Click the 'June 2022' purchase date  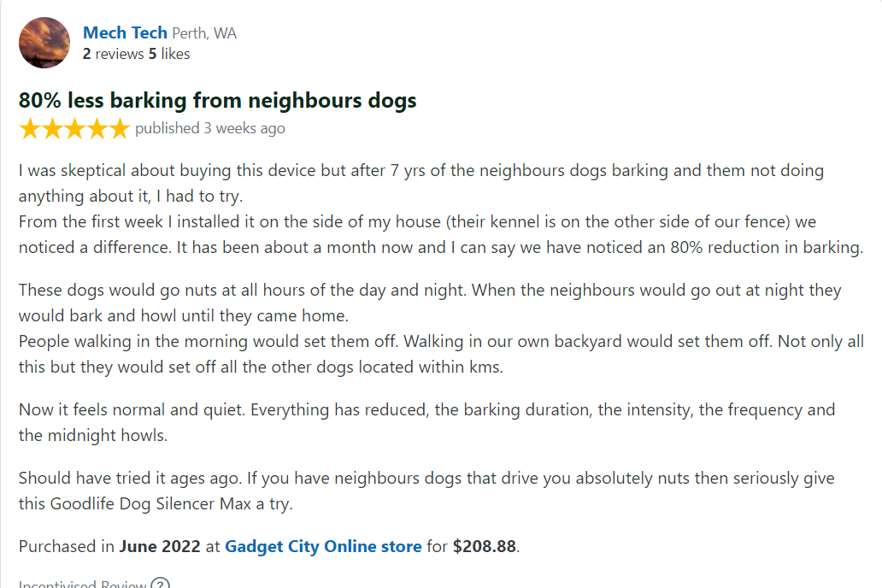coord(160,546)
